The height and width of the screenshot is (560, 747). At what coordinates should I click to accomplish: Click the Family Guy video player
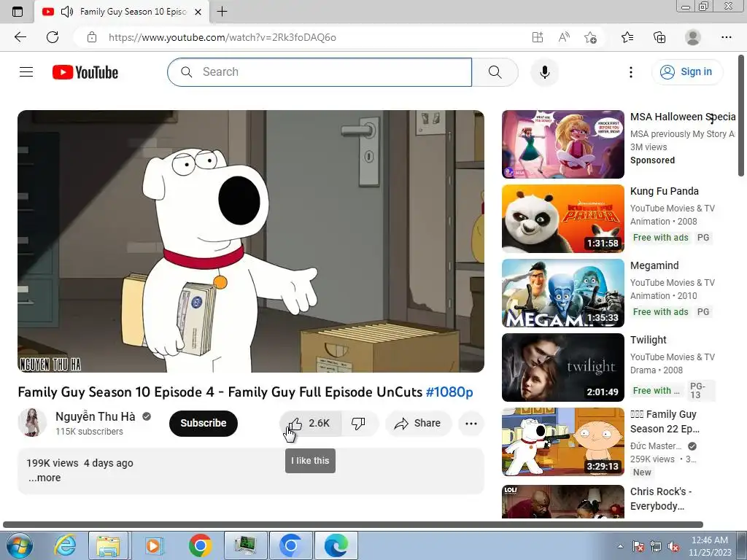click(x=251, y=241)
